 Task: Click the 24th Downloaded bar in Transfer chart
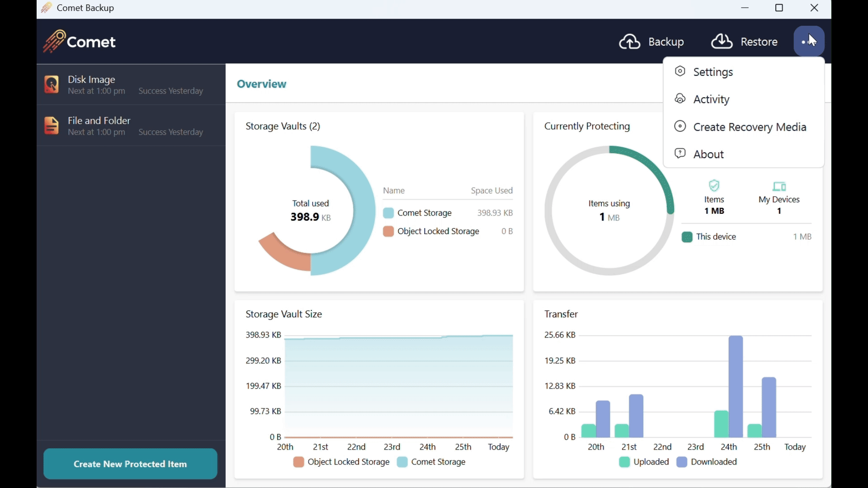coord(736,386)
